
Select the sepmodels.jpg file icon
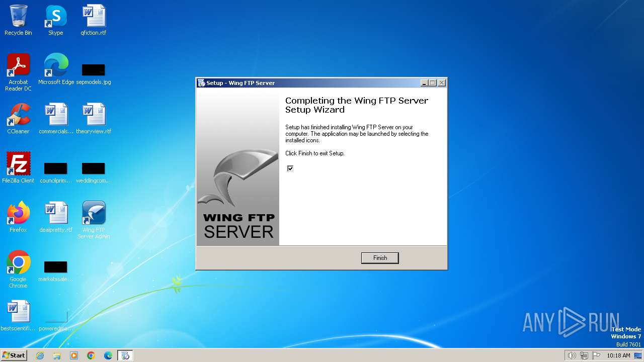coord(94,73)
